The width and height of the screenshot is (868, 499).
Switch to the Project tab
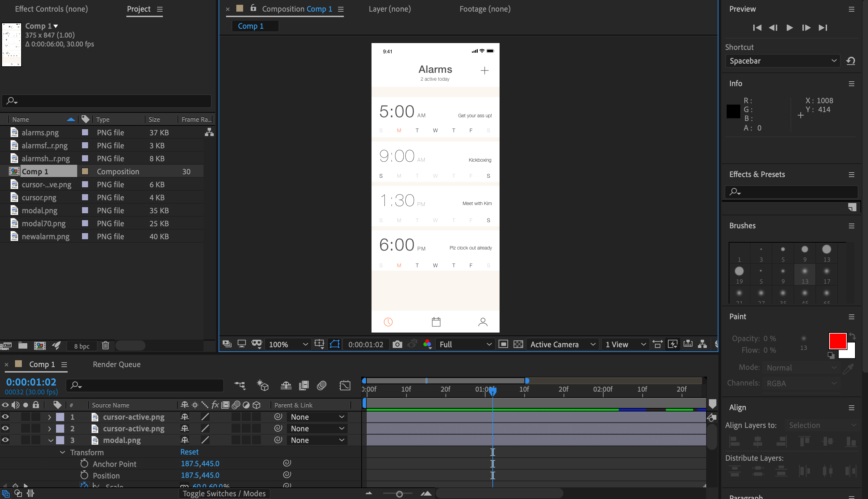point(139,9)
